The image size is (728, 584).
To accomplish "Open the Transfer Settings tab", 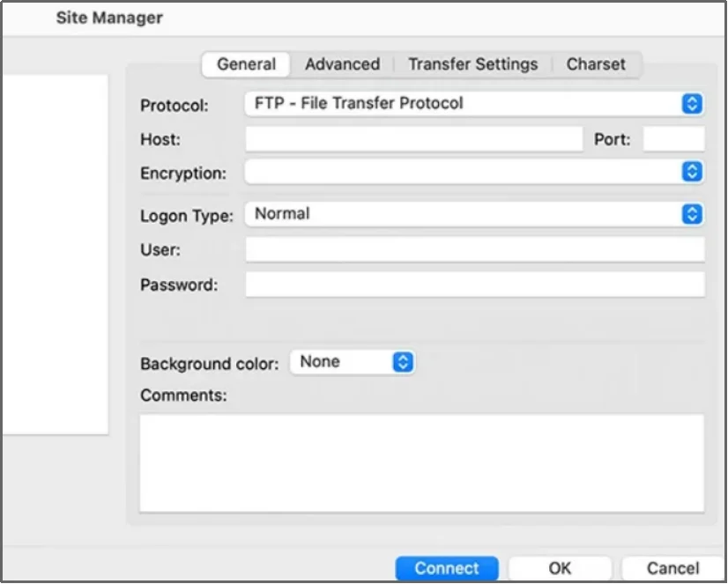I will [472, 63].
